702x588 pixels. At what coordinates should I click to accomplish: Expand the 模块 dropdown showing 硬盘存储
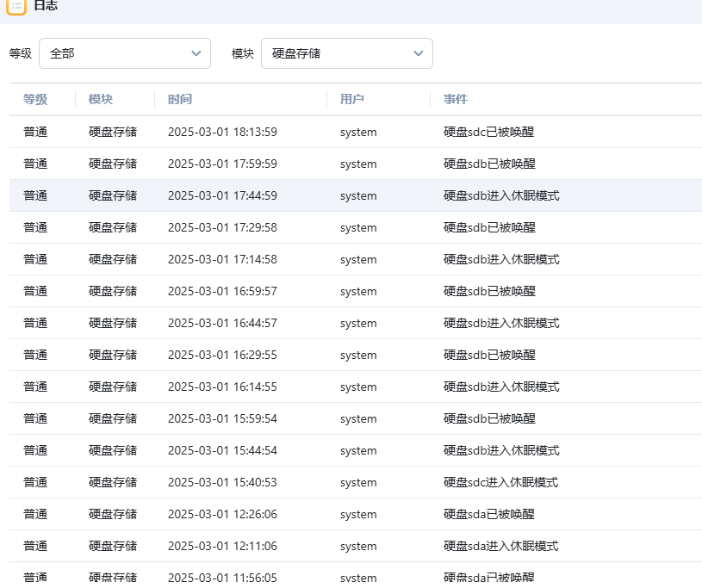(x=346, y=53)
